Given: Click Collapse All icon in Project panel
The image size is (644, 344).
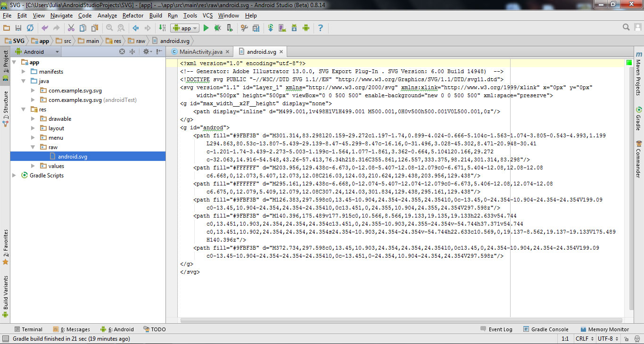Looking at the screenshot, I should [x=132, y=52].
